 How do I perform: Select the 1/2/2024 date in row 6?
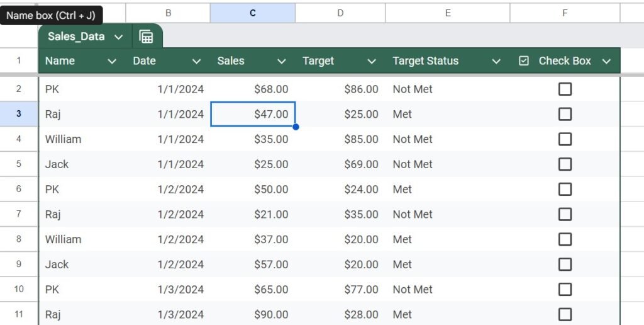coord(168,189)
